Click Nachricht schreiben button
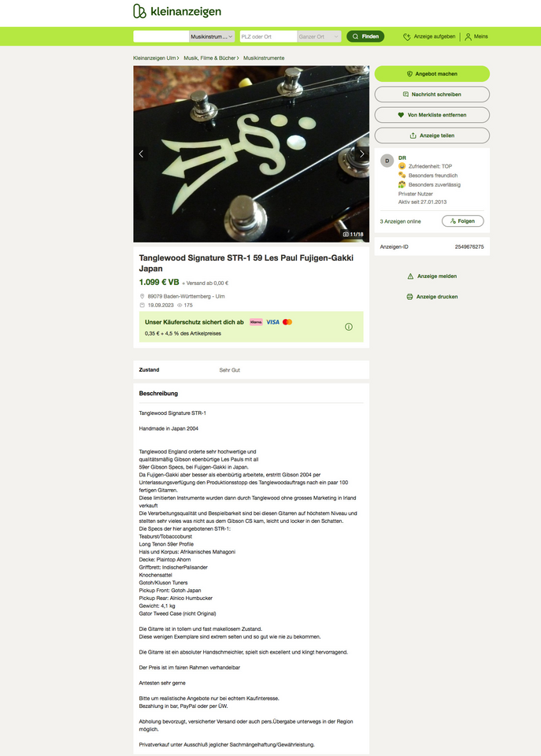Image resolution: width=541 pixels, height=756 pixels. pyautogui.click(x=432, y=94)
